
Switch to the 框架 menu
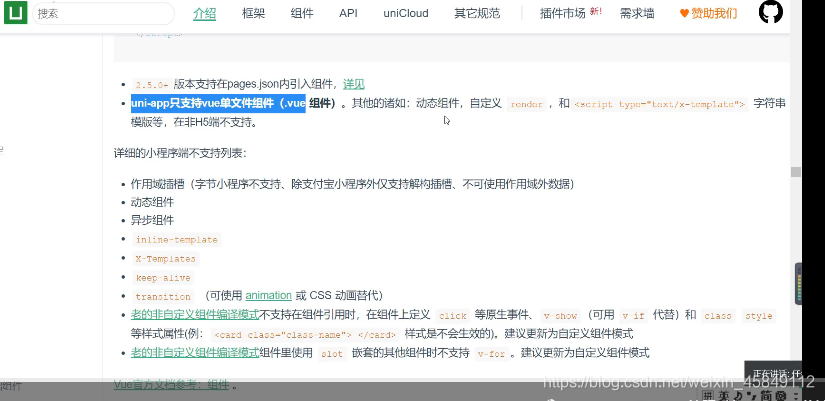pyautogui.click(x=253, y=14)
